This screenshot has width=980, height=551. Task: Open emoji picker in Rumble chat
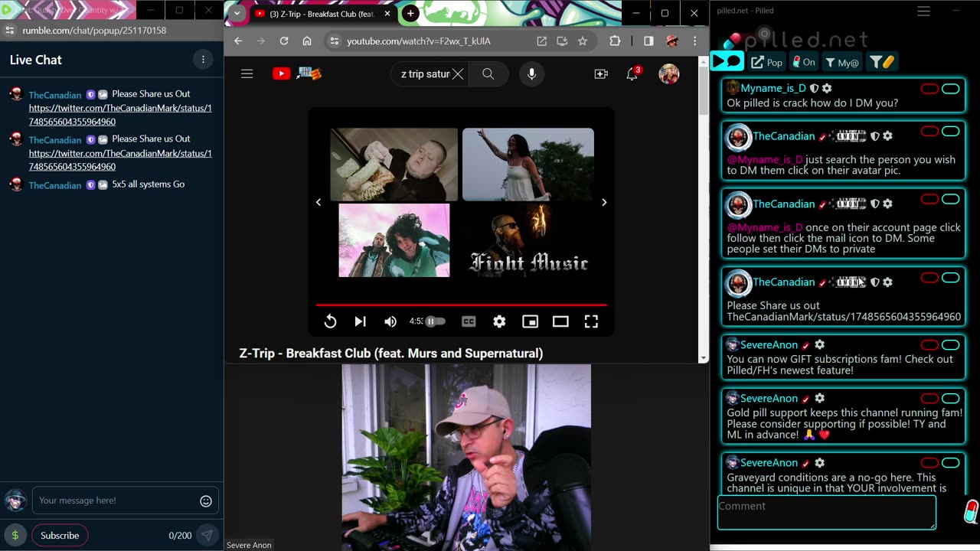[206, 501]
